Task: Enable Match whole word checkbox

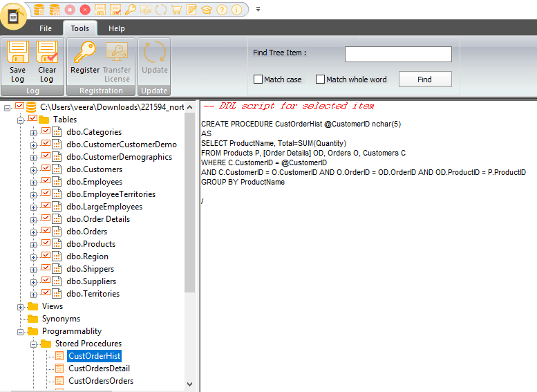Action: pyautogui.click(x=320, y=80)
